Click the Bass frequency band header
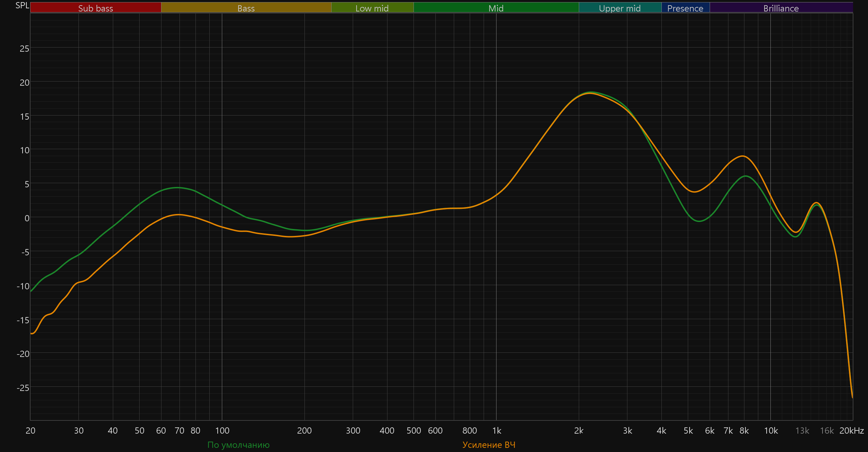This screenshot has height=452, width=868. coord(246,8)
